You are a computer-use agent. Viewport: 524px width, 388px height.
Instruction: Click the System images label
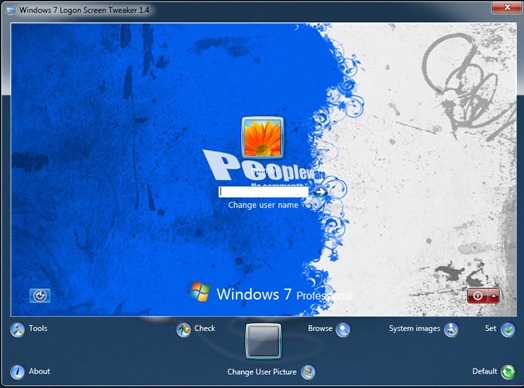click(x=414, y=329)
